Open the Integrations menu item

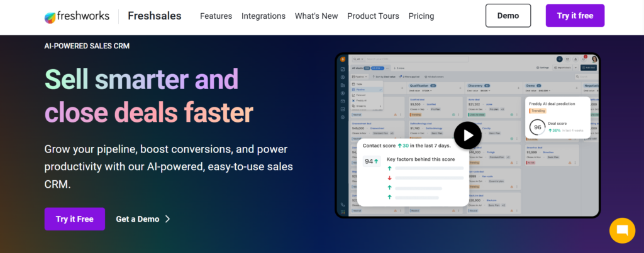pyautogui.click(x=263, y=16)
